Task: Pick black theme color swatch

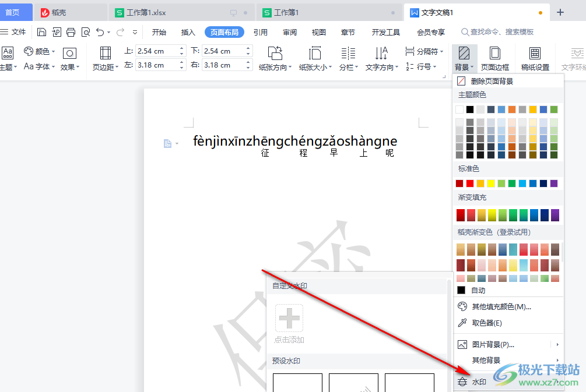Action: click(x=470, y=110)
